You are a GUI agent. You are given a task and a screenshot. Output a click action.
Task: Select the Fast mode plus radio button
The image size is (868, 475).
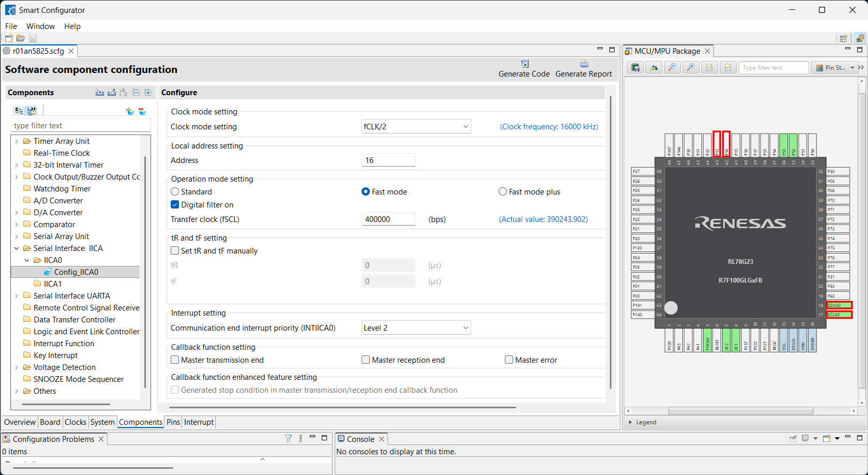coord(503,192)
